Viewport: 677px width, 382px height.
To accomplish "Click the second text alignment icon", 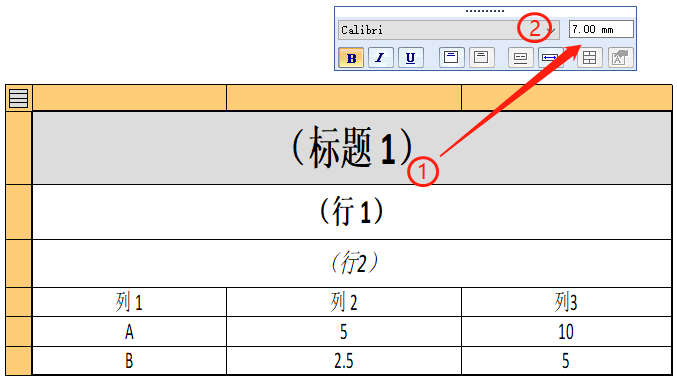I will (x=481, y=58).
